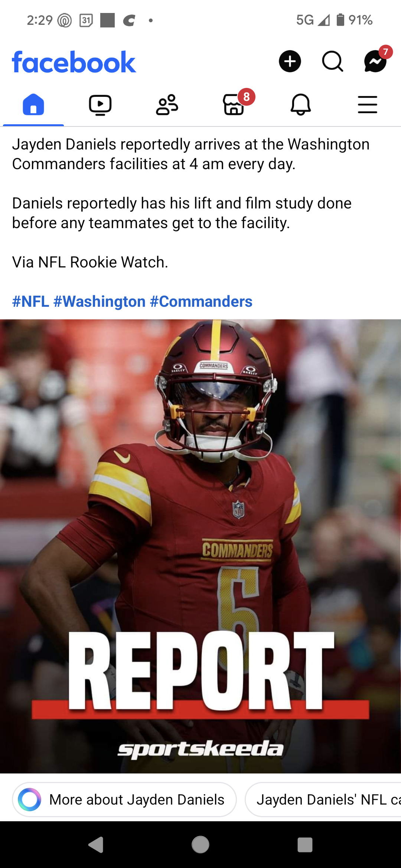
Task: Open the Jayden Daniels REPORT photo
Action: click(x=200, y=546)
